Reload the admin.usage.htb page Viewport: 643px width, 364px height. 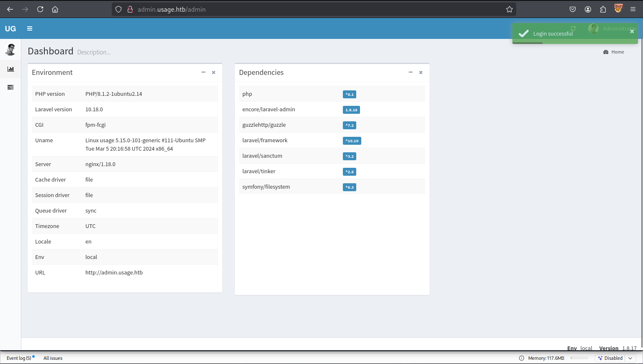[40, 9]
